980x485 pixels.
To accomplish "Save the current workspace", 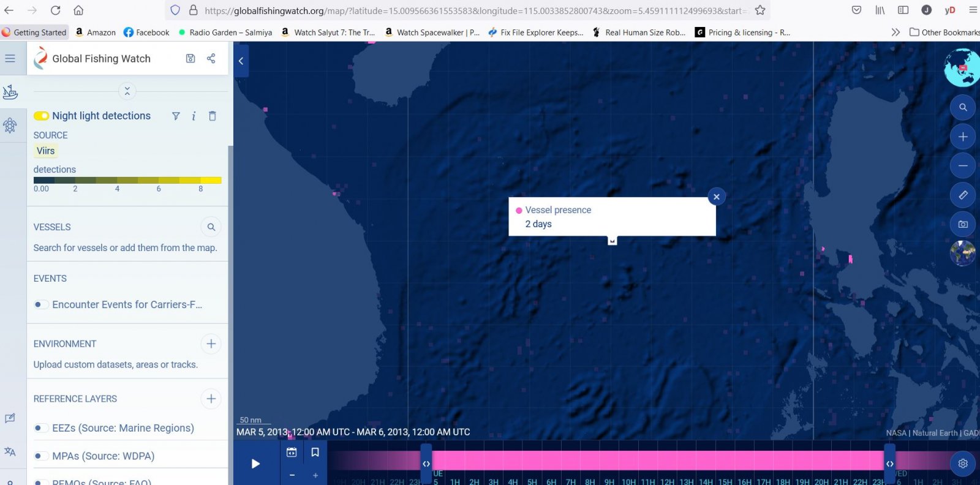I will tap(190, 58).
